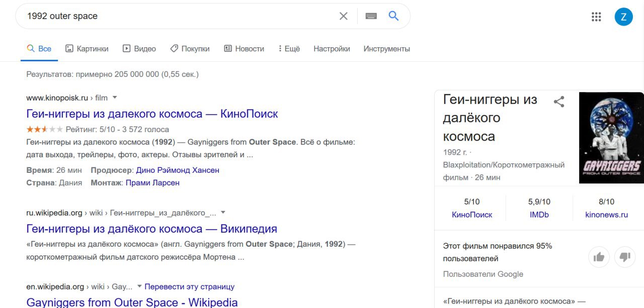The image size is (644, 308).
Task: Click the panel film title heading
Action: pos(490,118)
